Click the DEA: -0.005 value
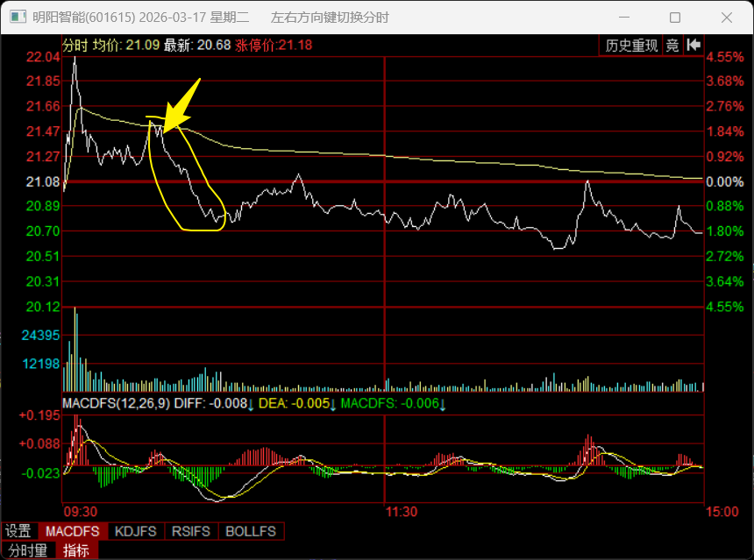 (x=294, y=403)
